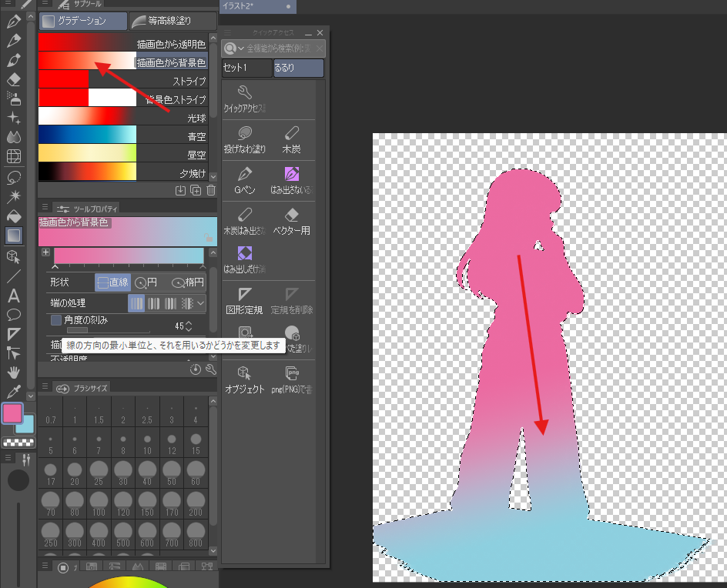Switch to the 等高線塗り tab
The image size is (727, 588).
click(x=173, y=21)
